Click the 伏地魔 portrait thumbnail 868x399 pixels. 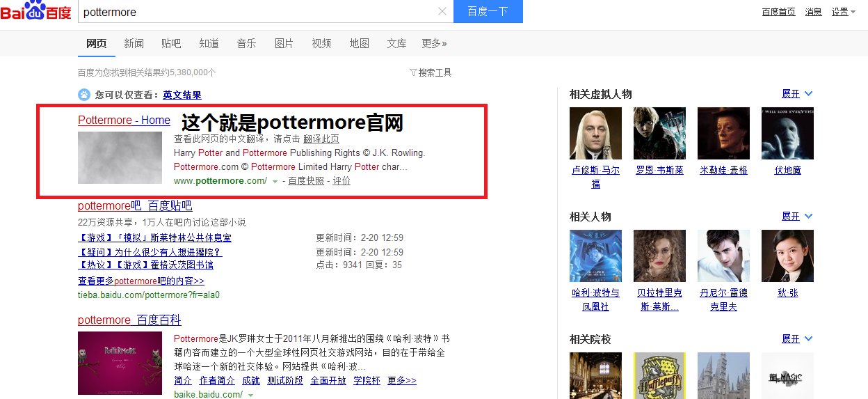click(787, 133)
